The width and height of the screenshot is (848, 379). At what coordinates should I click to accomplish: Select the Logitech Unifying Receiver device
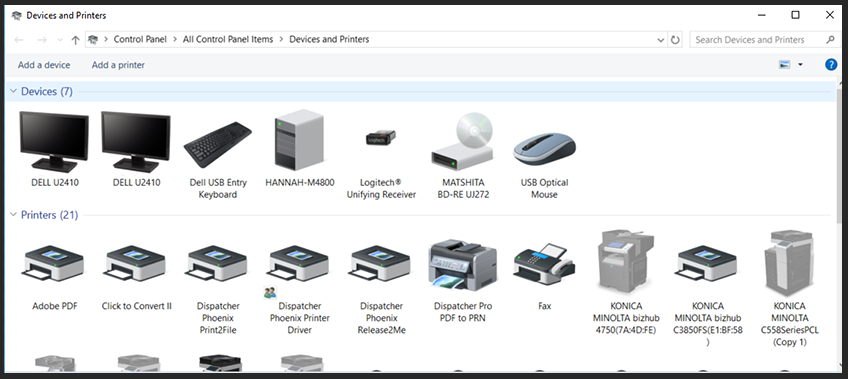[381, 138]
